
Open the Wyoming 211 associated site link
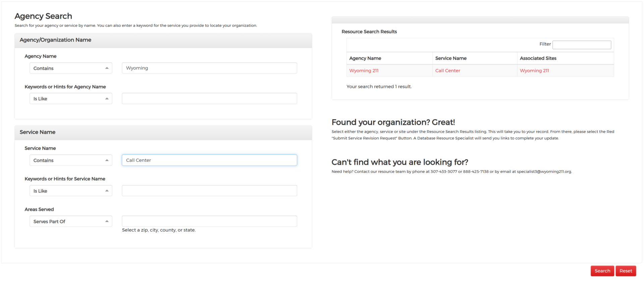pos(534,70)
